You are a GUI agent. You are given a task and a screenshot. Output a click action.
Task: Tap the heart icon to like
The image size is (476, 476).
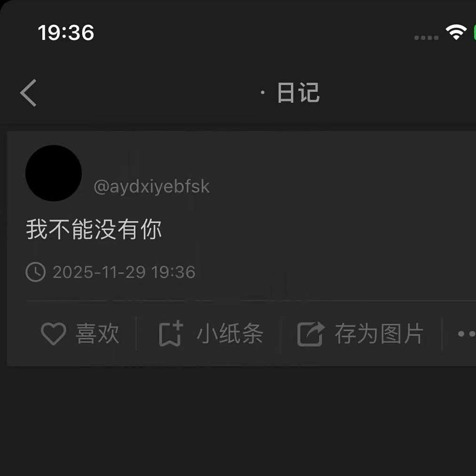click(54, 333)
